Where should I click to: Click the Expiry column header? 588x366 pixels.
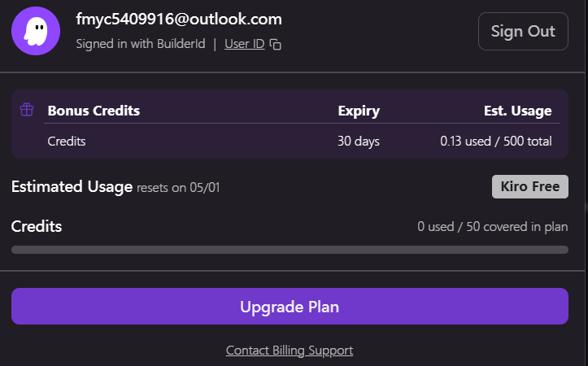(359, 111)
